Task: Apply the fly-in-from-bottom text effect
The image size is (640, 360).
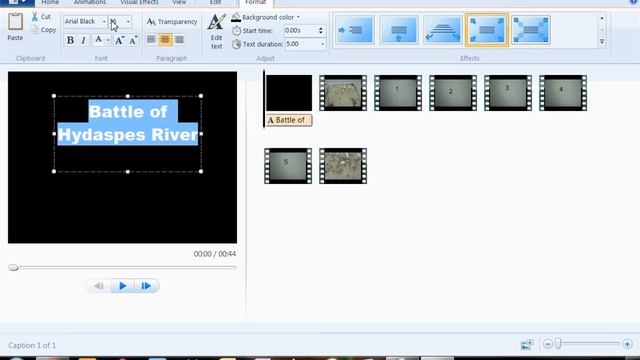Action: pyautogui.click(x=399, y=30)
